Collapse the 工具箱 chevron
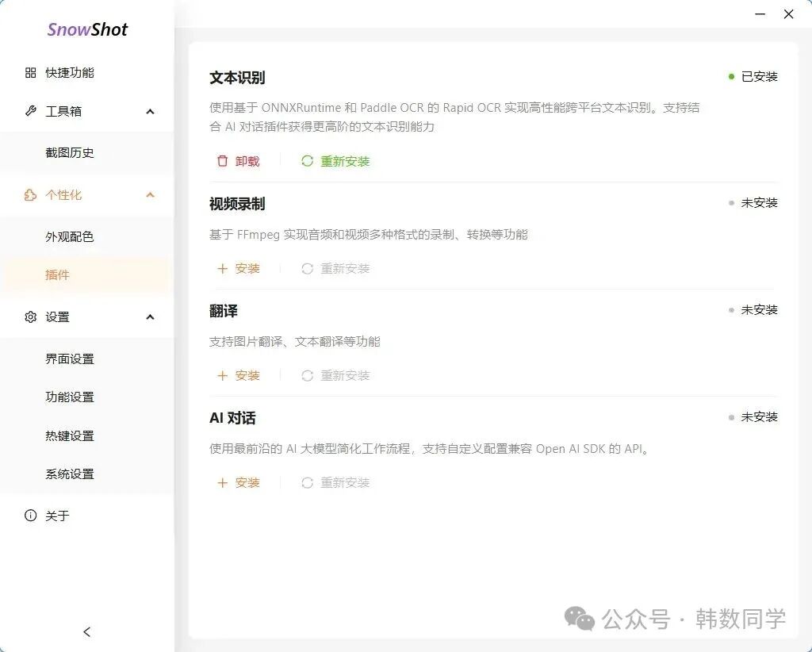Viewport: 812px width, 652px height. pos(150,111)
